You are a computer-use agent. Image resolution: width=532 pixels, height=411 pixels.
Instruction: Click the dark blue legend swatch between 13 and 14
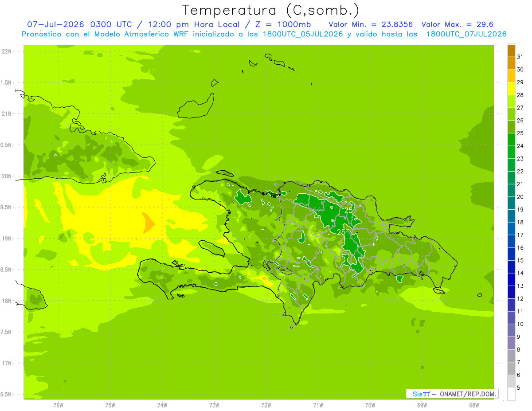coord(511,279)
